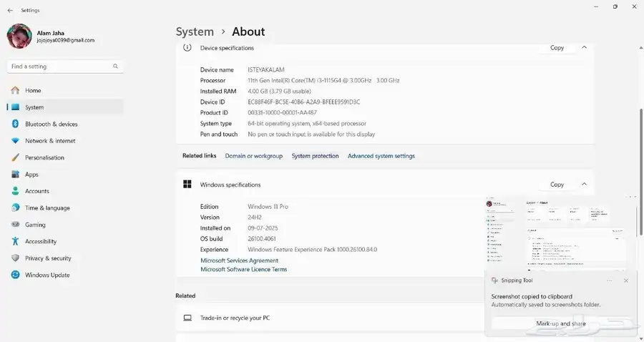Click the System monitor icon
The image size is (644, 342).
[x=15, y=107]
